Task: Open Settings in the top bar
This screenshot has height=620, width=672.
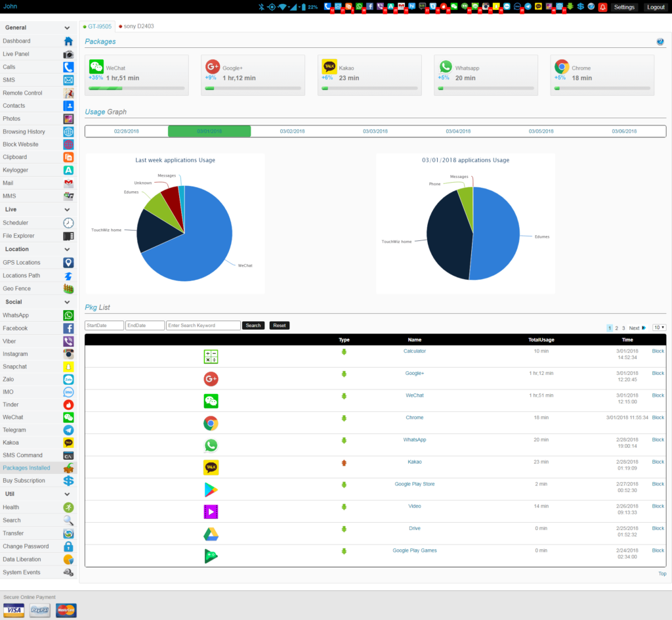Action: coord(624,7)
